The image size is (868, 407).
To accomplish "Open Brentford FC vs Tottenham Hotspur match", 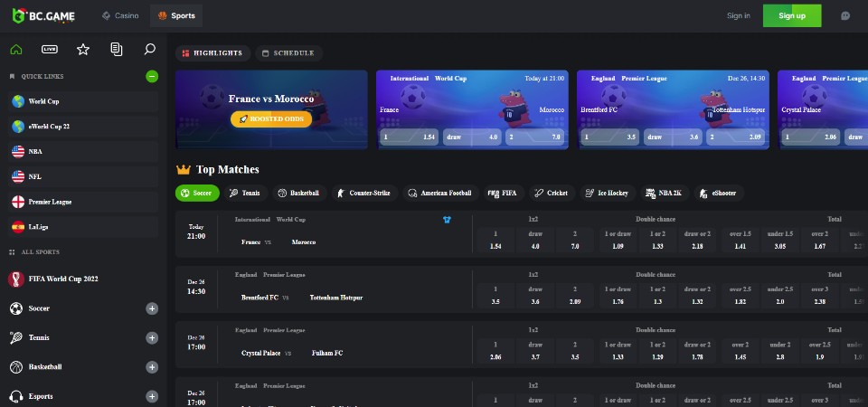I will click(x=302, y=298).
